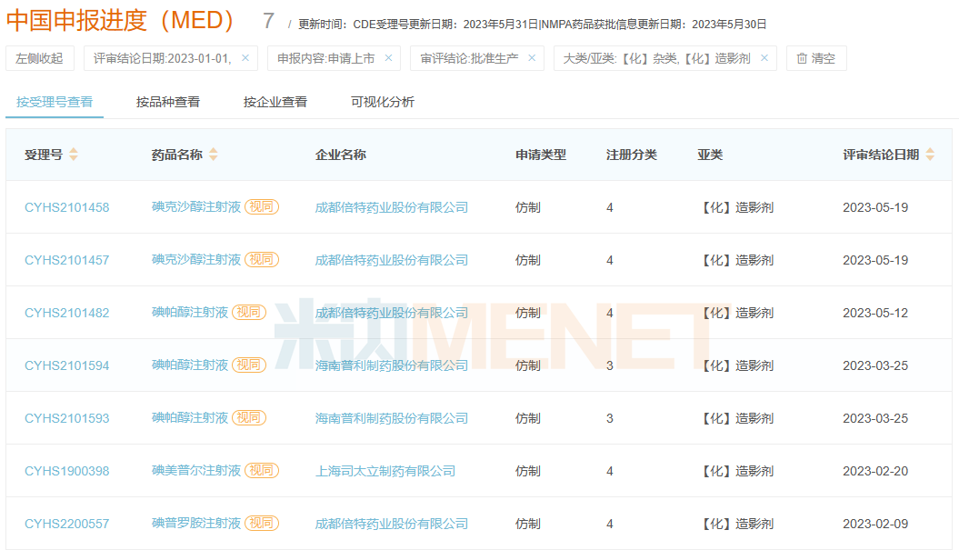Click 申请类型 column header
Screen dimensions: 959x560
coord(541,155)
